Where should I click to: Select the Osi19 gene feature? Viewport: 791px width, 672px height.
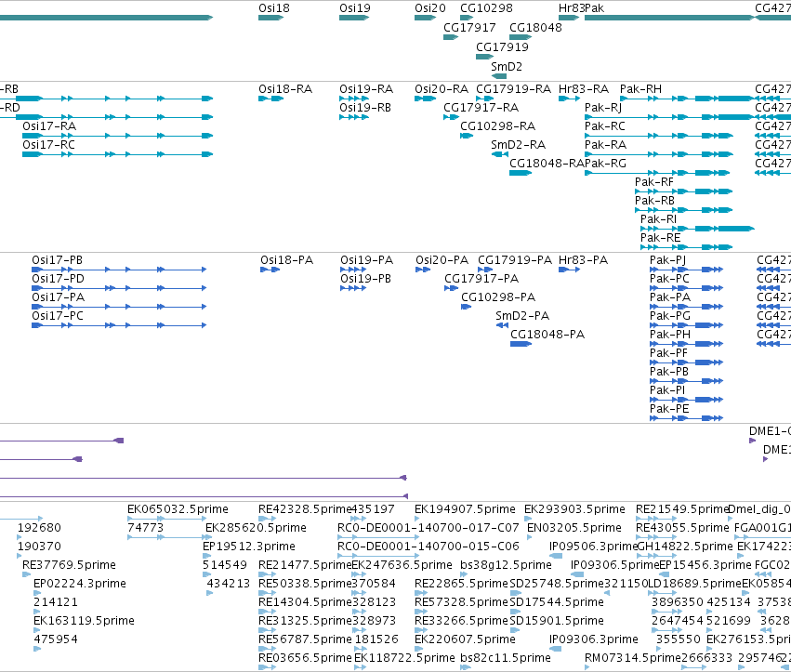pos(354,18)
